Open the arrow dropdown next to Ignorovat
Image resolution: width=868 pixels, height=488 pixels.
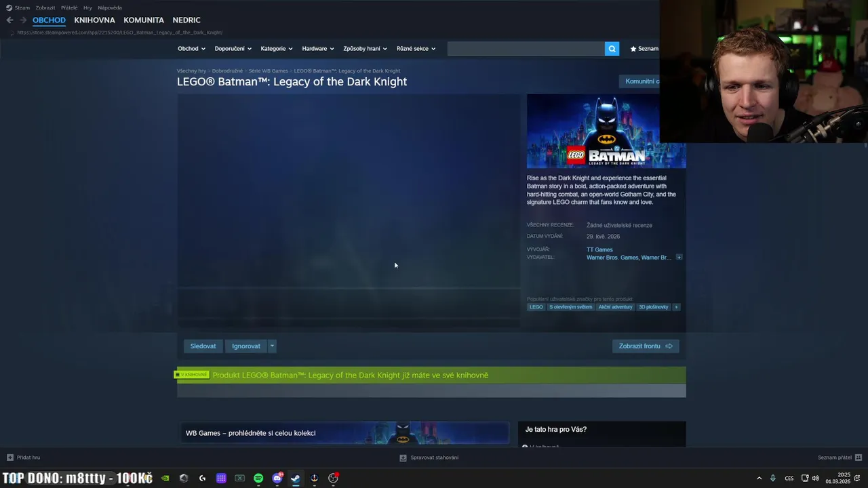point(272,346)
